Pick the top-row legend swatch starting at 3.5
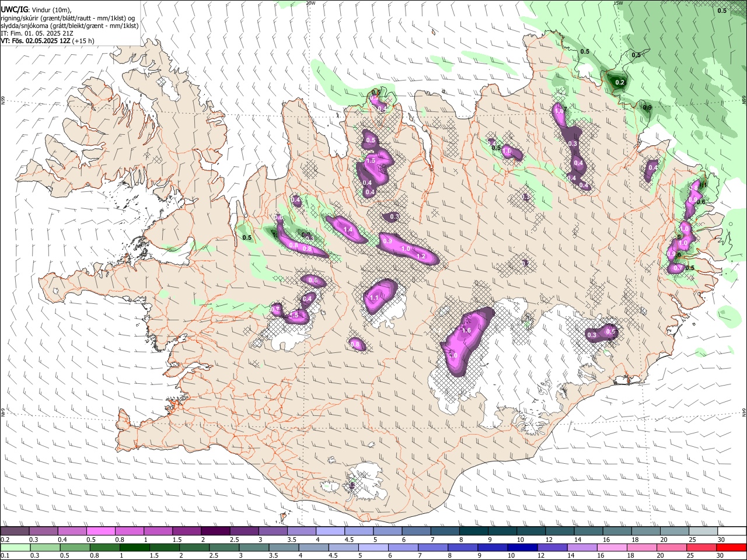This screenshot has width=747, height=560. (x=301, y=531)
